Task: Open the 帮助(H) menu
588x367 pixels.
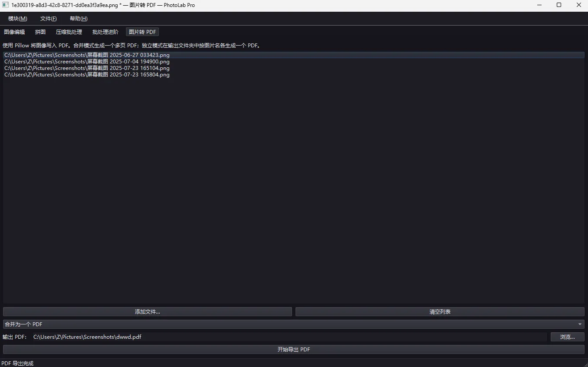Action: click(79, 19)
